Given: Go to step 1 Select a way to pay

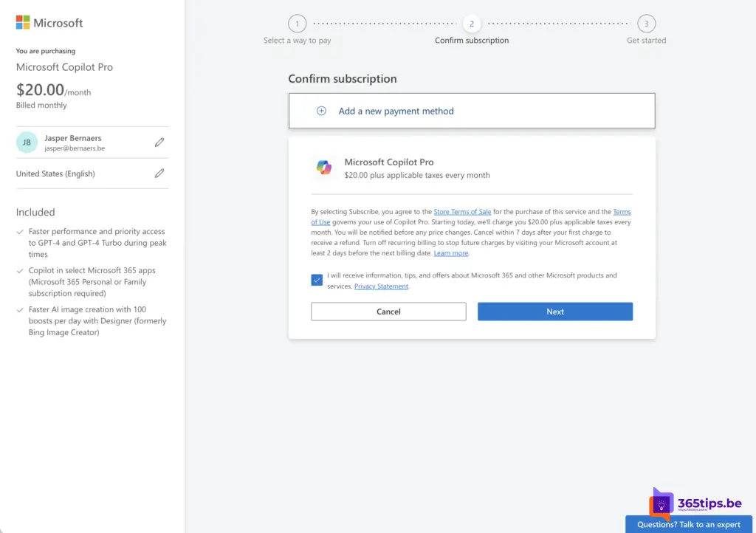Looking at the screenshot, I should pos(297,24).
